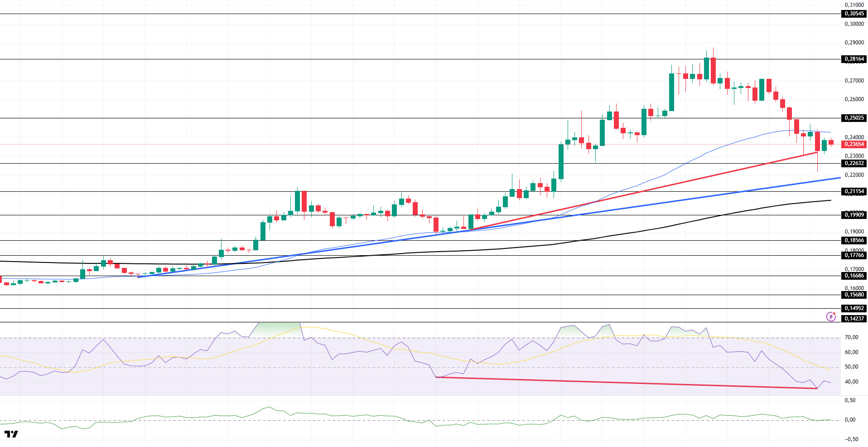Click the 0,17000 price axis value
The width and height of the screenshot is (868, 447).
click(854, 269)
